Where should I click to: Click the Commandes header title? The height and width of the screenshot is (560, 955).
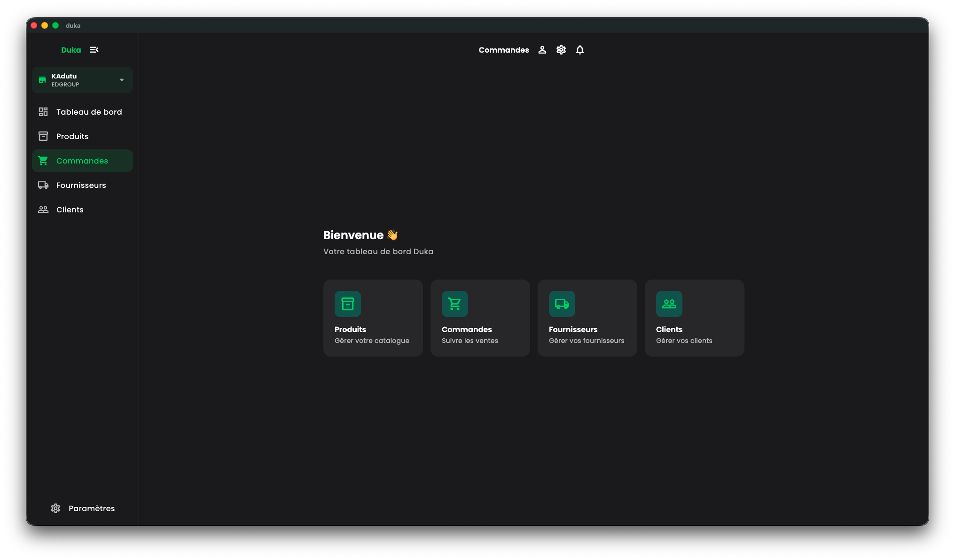[x=503, y=50]
